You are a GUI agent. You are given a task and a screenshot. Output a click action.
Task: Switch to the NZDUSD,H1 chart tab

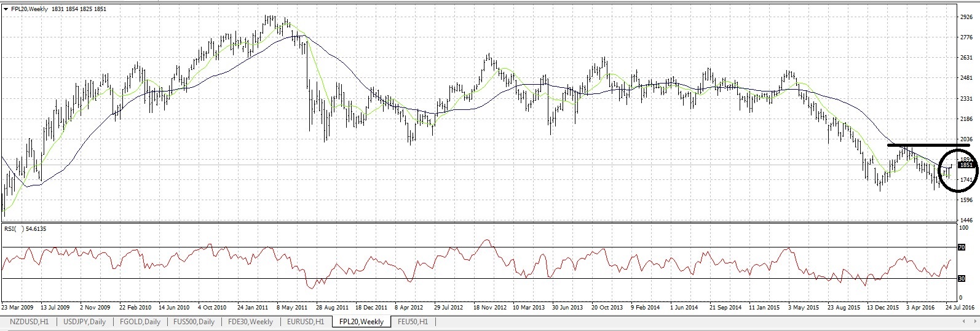(29, 321)
